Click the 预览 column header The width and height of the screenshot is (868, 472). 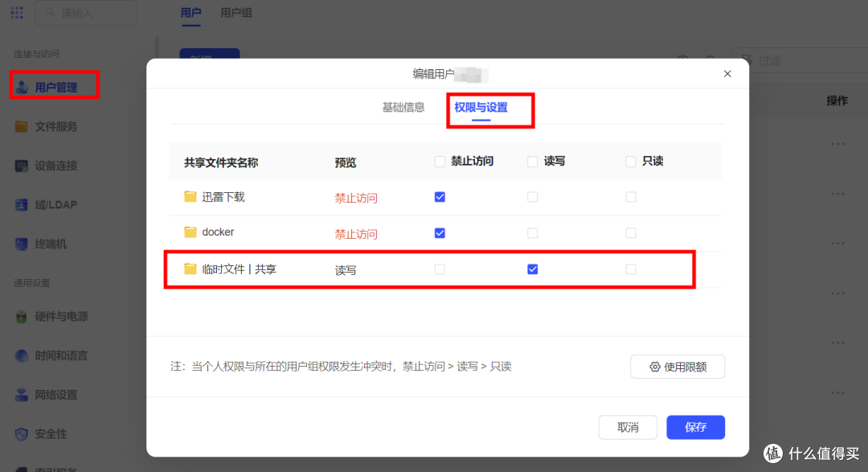coord(346,162)
